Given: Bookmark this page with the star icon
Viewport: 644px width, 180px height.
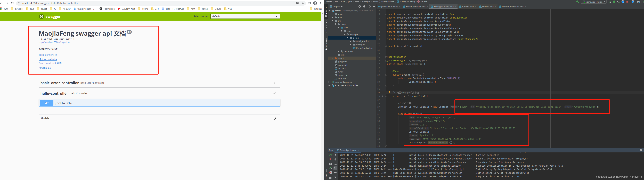Looking at the screenshot, I should pyautogui.click(x=303, y=3).
